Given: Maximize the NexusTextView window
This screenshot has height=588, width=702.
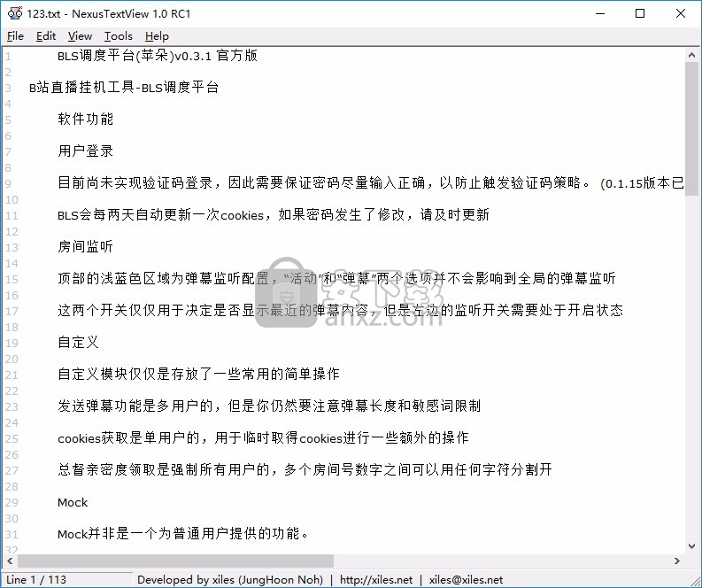Looking at the screenshot, I should [x=640, y=13].
